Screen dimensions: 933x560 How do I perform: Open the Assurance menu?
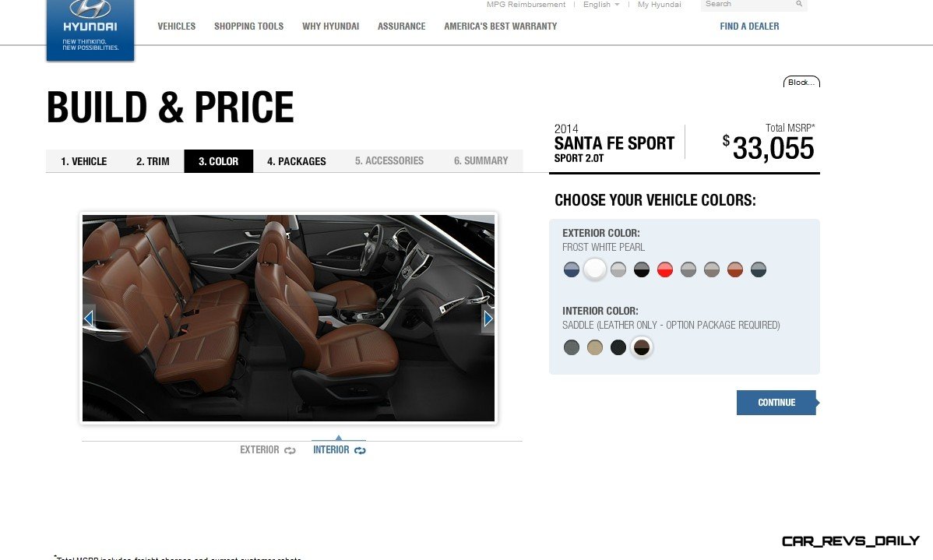(402, 26)
